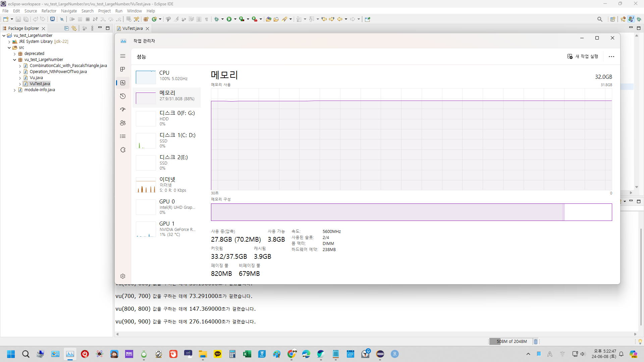This screenshot has width=644, height=362.
Task: Toggle Task Manager hamburger navigation menu
Action: click(x=123, y=56)
